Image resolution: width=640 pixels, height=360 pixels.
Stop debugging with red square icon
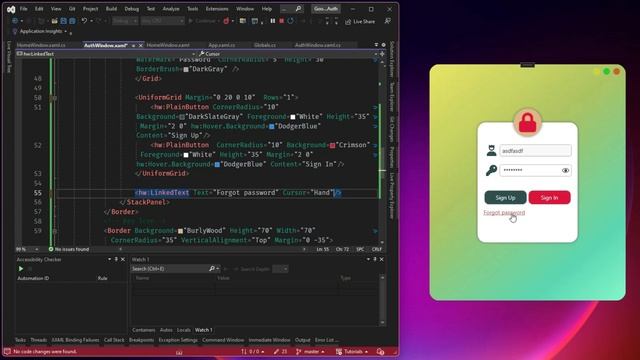click(x=281, y=21)
